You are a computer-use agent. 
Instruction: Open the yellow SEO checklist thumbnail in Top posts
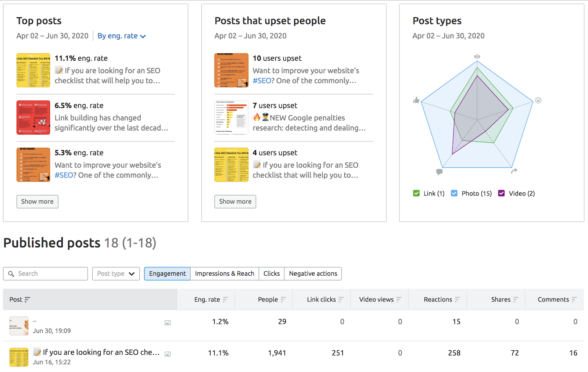(33, 70)
